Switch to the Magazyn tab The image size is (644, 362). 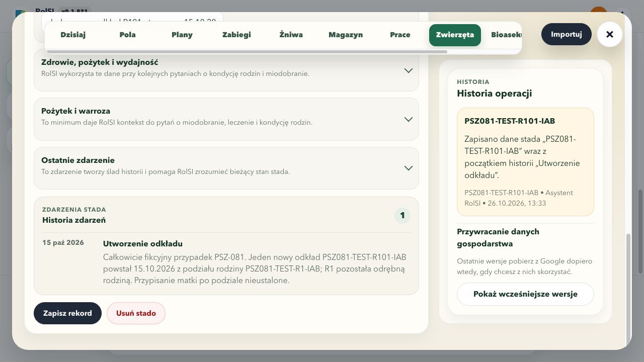coord(346,35)
